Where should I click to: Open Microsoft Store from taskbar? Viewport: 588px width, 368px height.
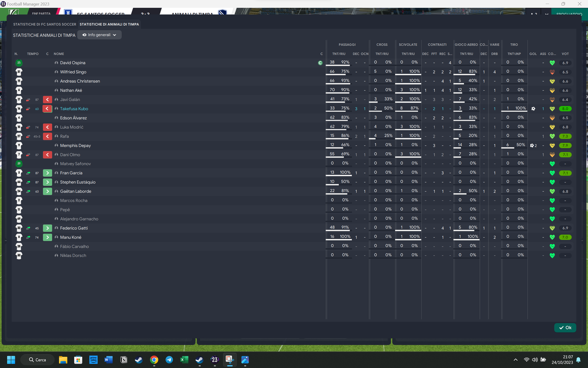click(x=78, y=360)
